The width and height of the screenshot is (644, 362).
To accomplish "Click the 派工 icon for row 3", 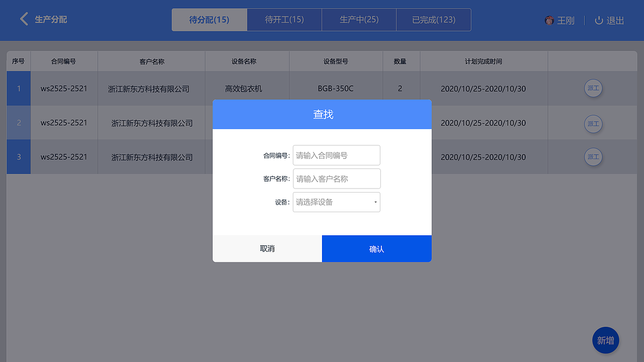I will click(x=593, y=156).
